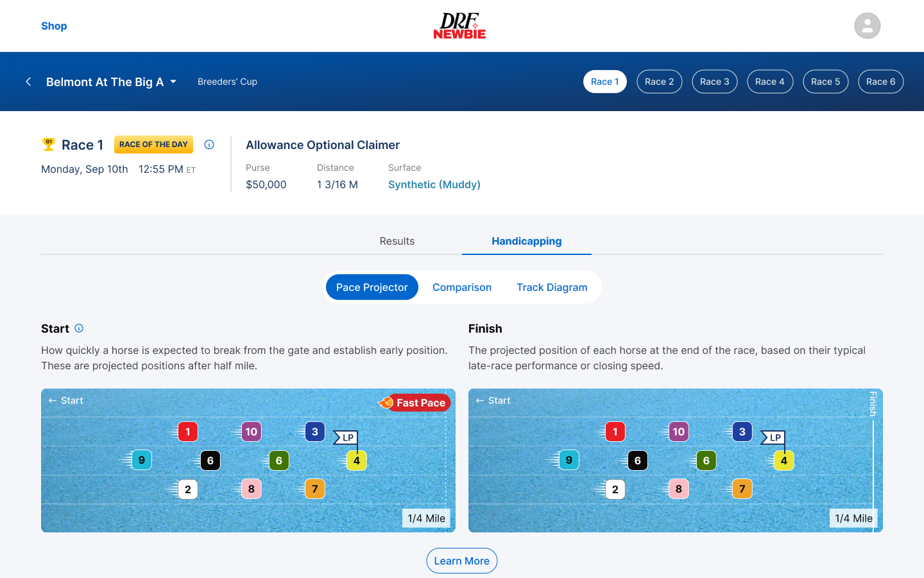Select purple horse 10 in the Start diagram

[251, 432]
